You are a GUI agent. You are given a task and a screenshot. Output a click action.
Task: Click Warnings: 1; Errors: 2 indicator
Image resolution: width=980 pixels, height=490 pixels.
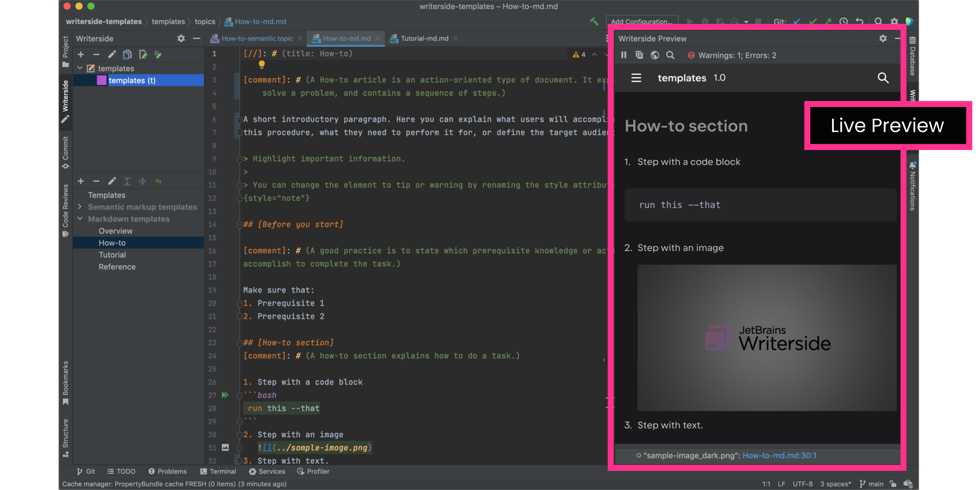[x=732, y=55]
